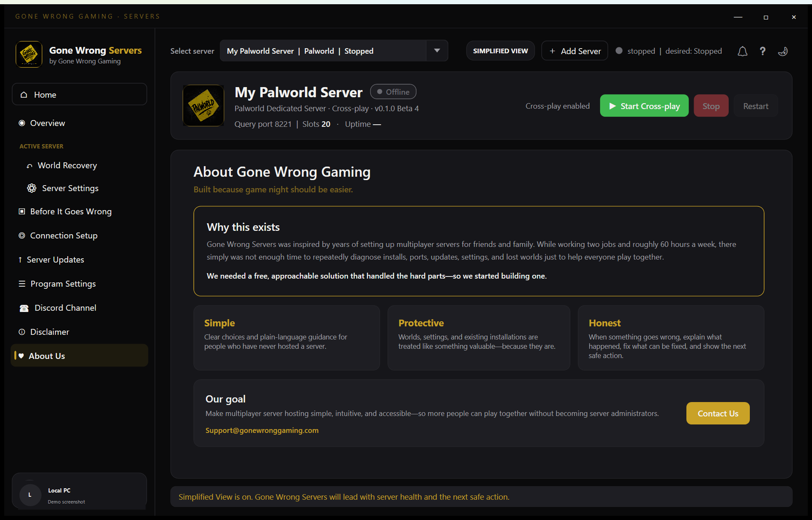This screenshot has height=520, width=812.
Task: Click the 'About Gone Wrong Gaming' title
Action: pos(282,172)
